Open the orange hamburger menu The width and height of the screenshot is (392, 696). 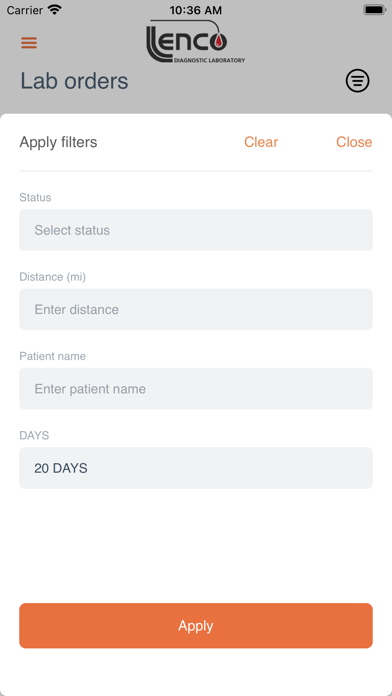pos(29,43)
